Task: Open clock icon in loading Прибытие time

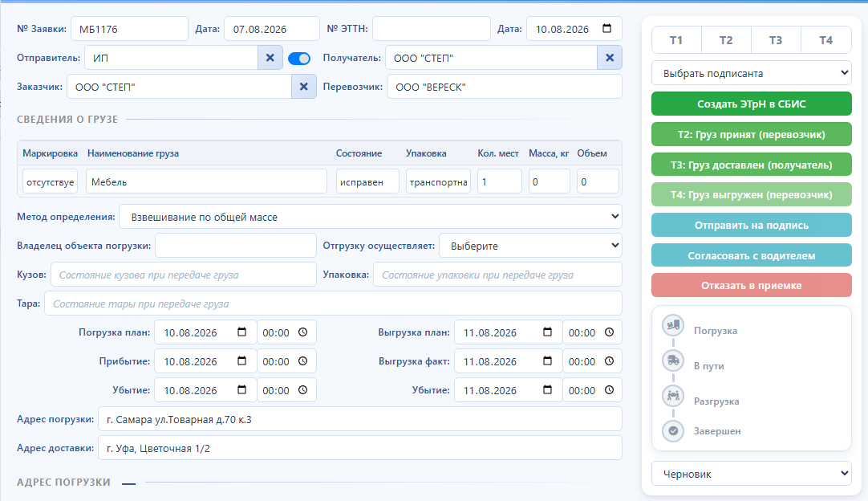Action: tap(302, 360)
